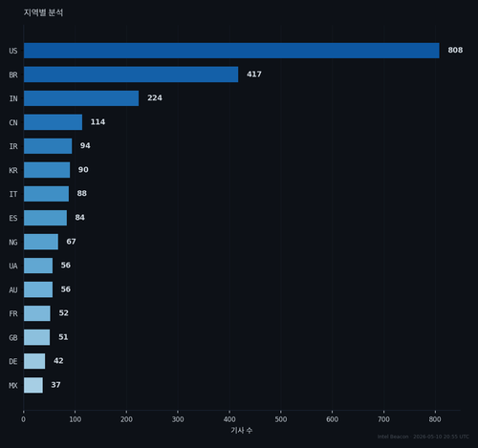This screenshot has width=478, height=448.
Task: Click the x-axis tick 400
Action: tap(229, 419)
